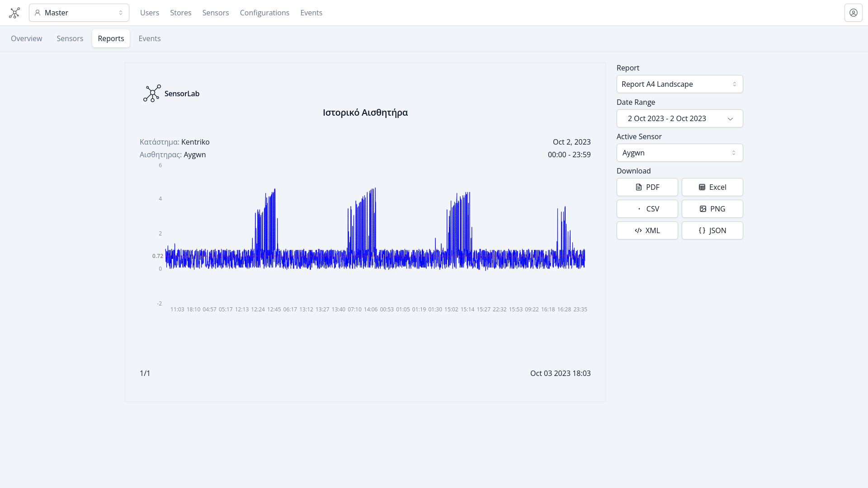Viewport: 868px width, 488px height.
Task: Switch to the Overview tab
Action: pyautogui.click(x=26, y=38)
